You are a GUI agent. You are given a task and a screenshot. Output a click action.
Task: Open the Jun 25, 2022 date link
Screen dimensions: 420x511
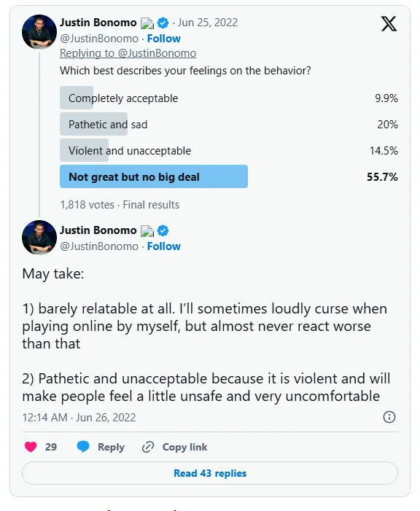click(x=208, y=23)
